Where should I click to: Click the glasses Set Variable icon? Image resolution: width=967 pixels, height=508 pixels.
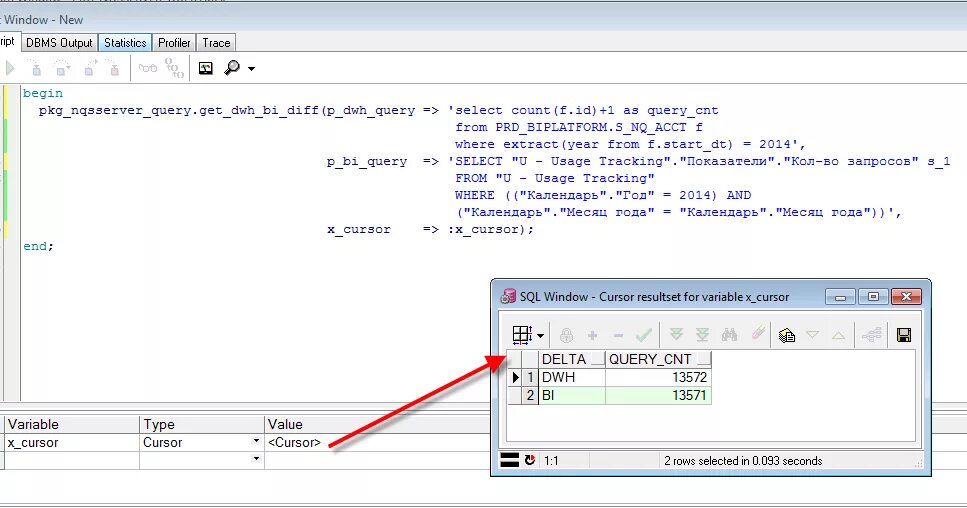point(147,68)
